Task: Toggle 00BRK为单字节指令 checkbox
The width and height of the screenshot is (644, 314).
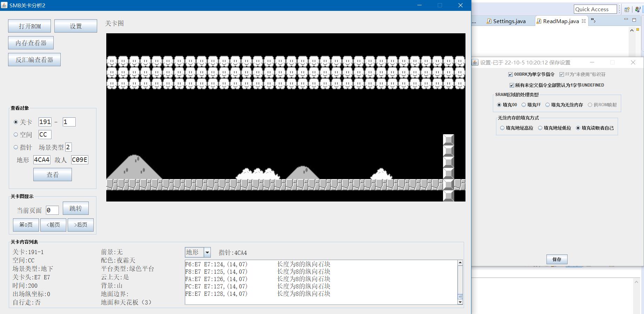Action: coord(510,74)
